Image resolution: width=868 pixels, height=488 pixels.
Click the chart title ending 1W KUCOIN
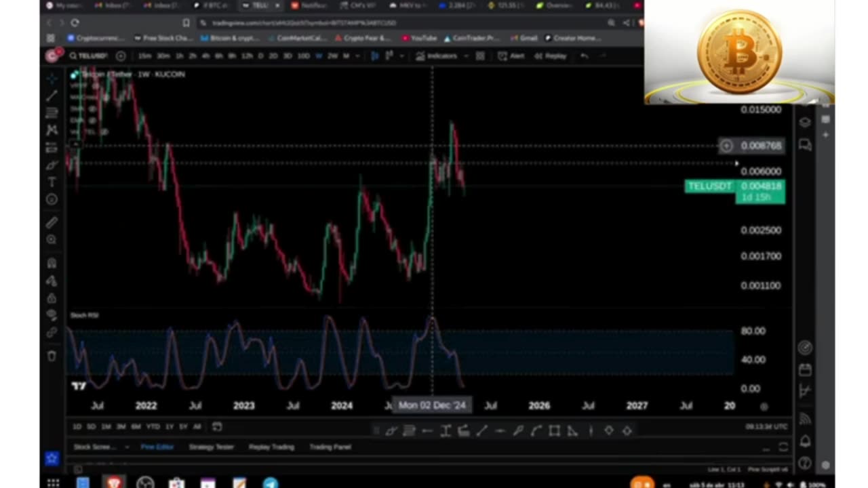coord(132,74)
